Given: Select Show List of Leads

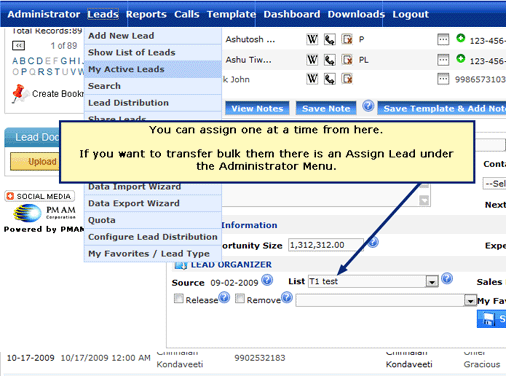Looking at the screenshot, I should (x=153, y=53).
